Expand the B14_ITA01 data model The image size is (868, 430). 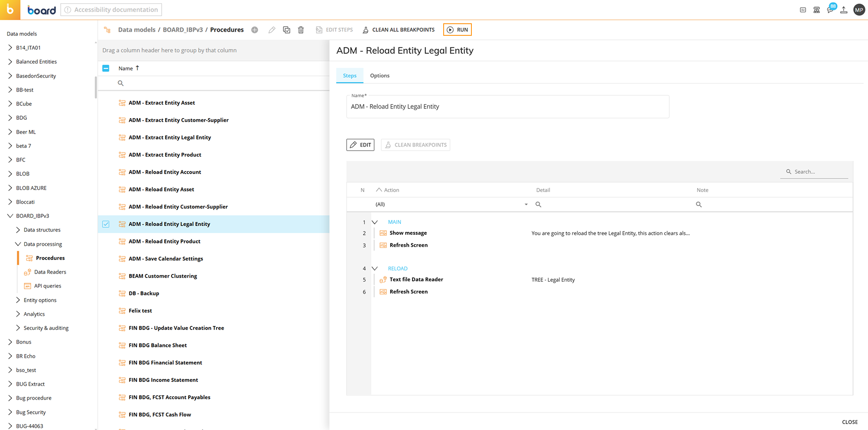[x=10, y=47]
